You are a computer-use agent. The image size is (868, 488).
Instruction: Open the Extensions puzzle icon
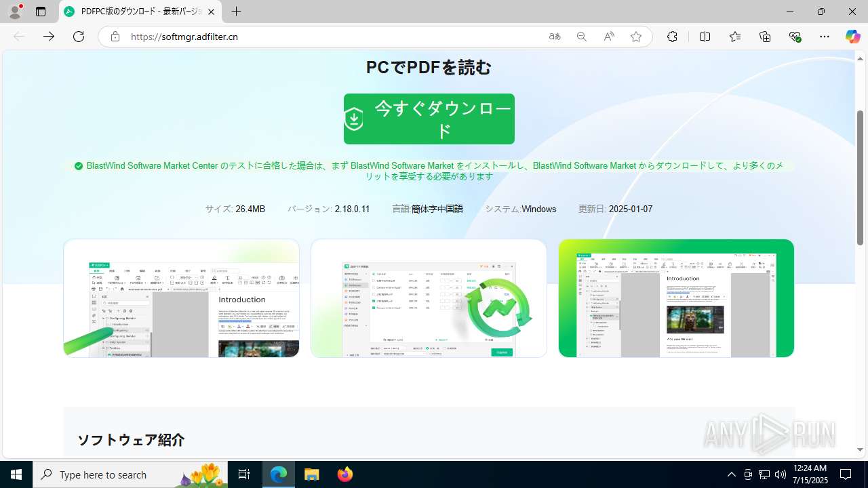[x=672, y=37]
